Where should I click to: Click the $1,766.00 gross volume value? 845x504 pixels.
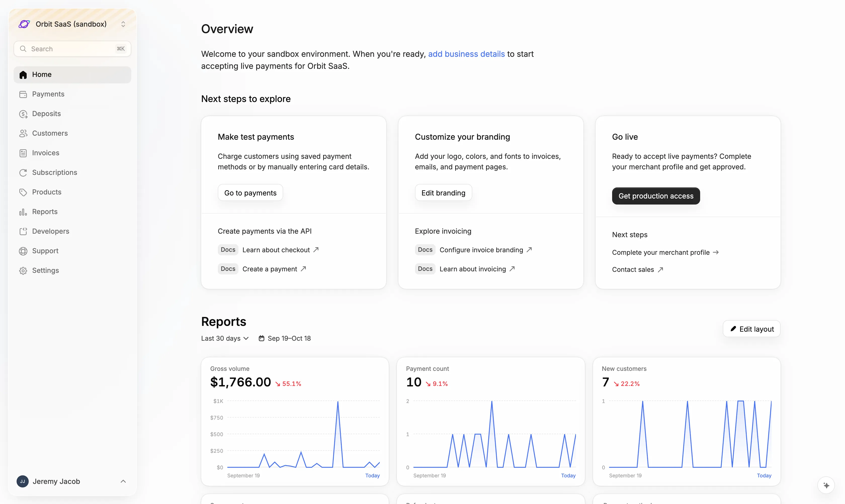241,382
